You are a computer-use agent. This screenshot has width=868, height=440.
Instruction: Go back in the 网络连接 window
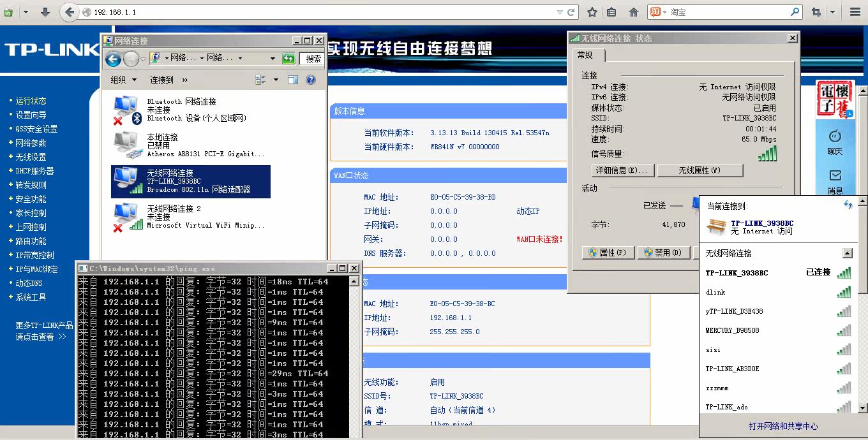(x=113, y=59)
